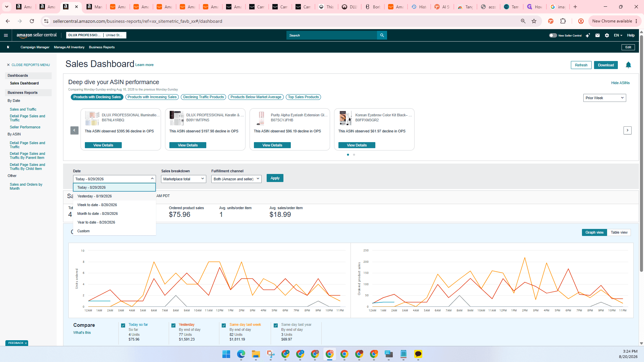This screenshot has width=644, height=362.
Task: Click the Amazon search input field
Action: (332, 35)
